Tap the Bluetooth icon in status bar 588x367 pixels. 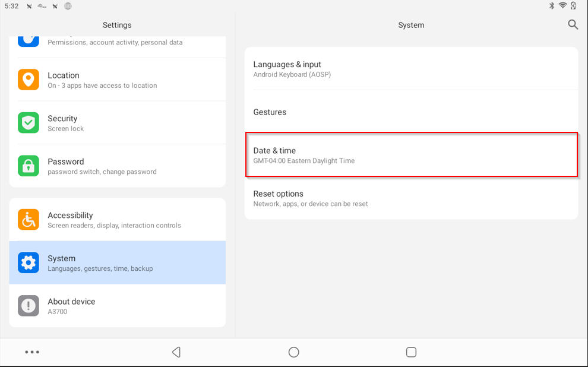[551, 6]
